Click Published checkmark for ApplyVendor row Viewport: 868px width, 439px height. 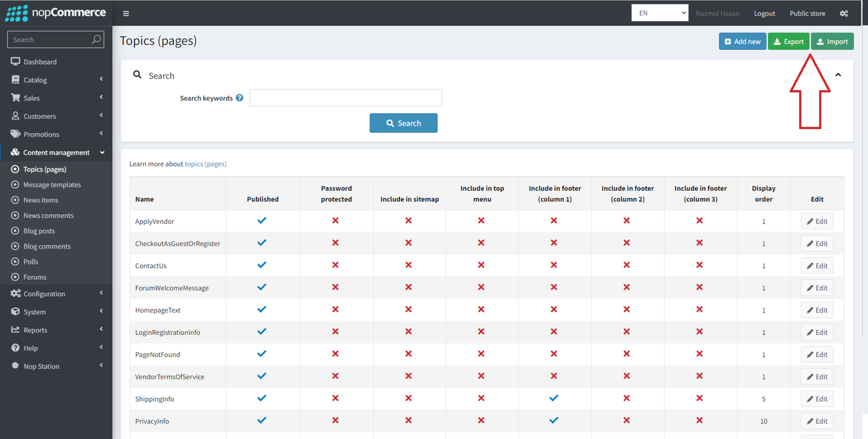tap(262, 221)
